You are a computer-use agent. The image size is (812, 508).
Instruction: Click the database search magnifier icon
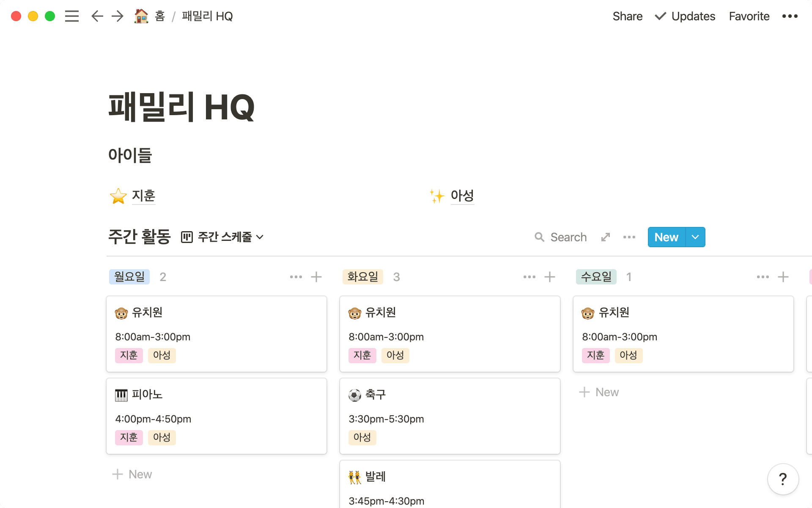pyautogui.click(x=539, y=237)
